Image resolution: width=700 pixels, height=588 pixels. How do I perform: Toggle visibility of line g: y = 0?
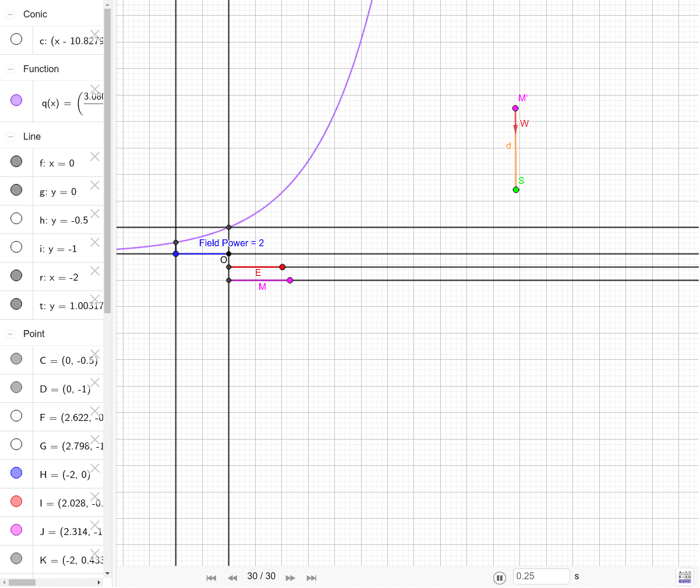[16, 190]
